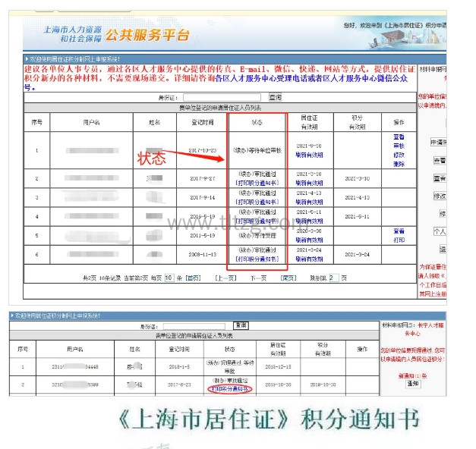Image resolution: width=476 pixels, height=449 pixels.
Task: Click 撤销有效期 link in row 3
Action: (x=309, y=203)
